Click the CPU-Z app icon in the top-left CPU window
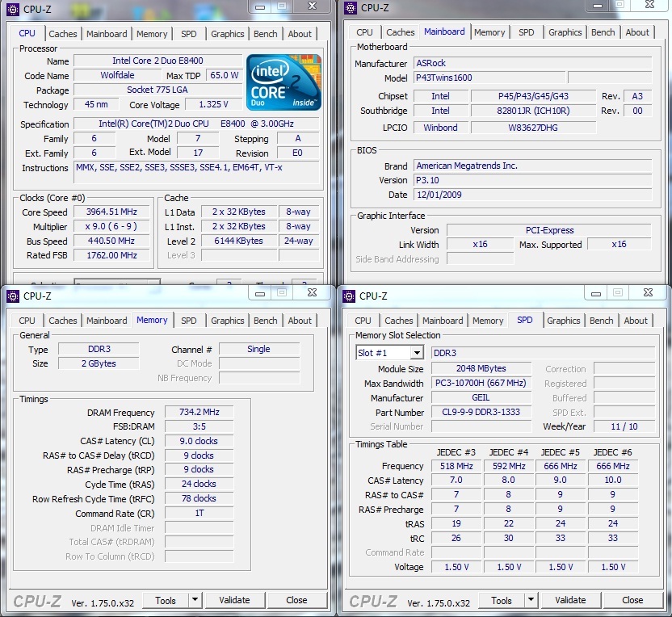The height and width of the screenshot is (617, 672). 13,9
